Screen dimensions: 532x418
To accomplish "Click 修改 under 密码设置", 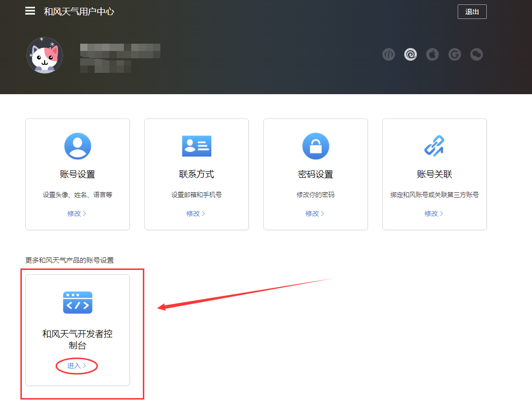I will 315,214.
